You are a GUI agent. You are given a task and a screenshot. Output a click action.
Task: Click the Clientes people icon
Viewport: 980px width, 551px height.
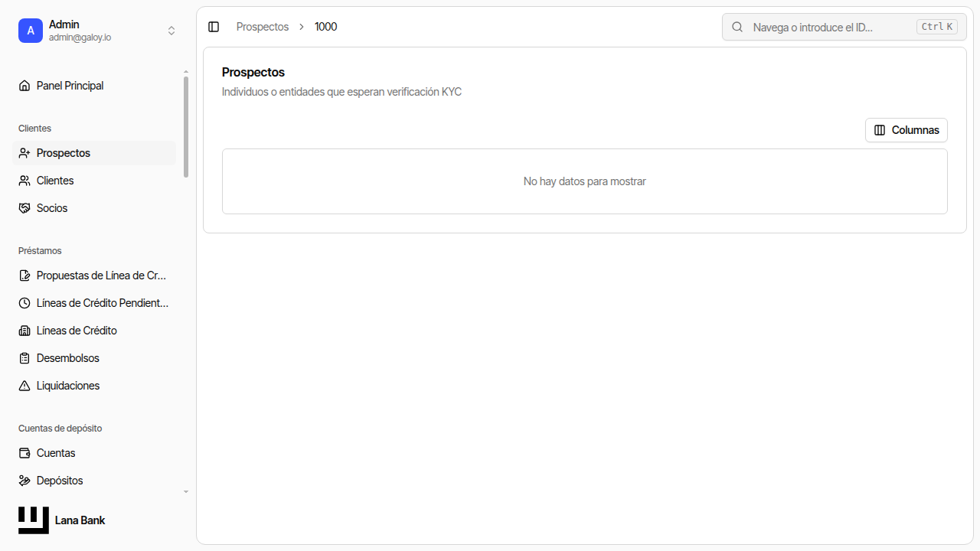click(24, 181)
